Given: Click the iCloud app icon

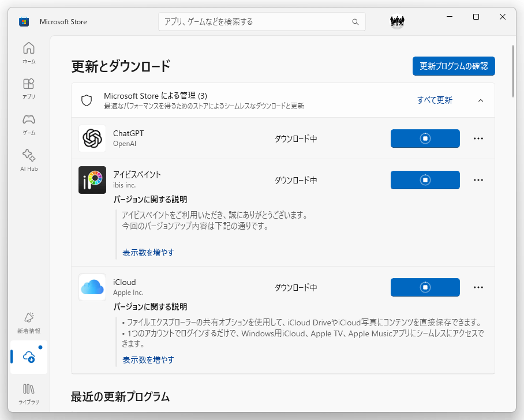Looking at the screenshot, I should (92, 287).
